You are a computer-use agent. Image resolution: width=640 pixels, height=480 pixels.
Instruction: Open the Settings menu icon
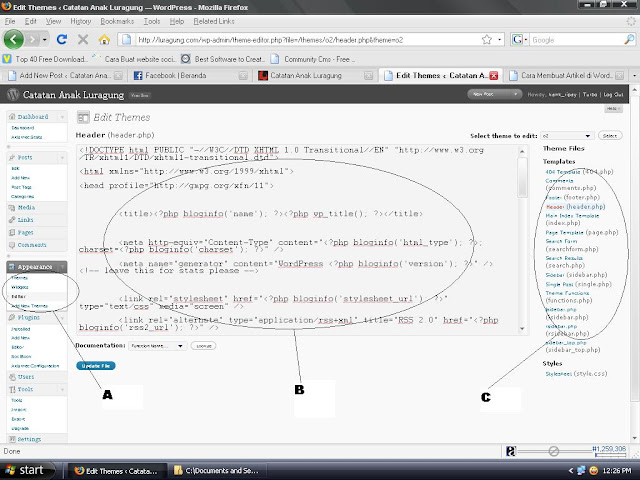point(12,440)
